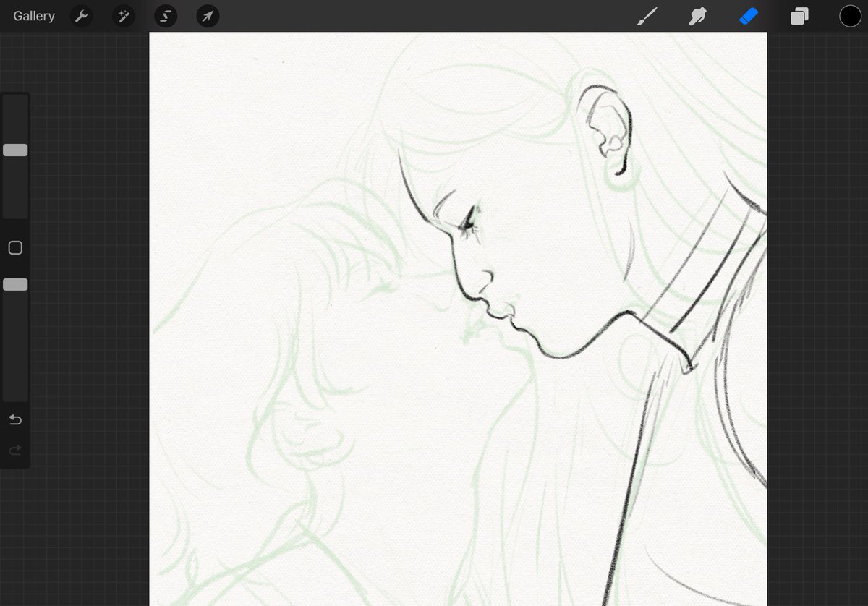
Task: Select the Smudge tool
Action: (x=697, y=16)
